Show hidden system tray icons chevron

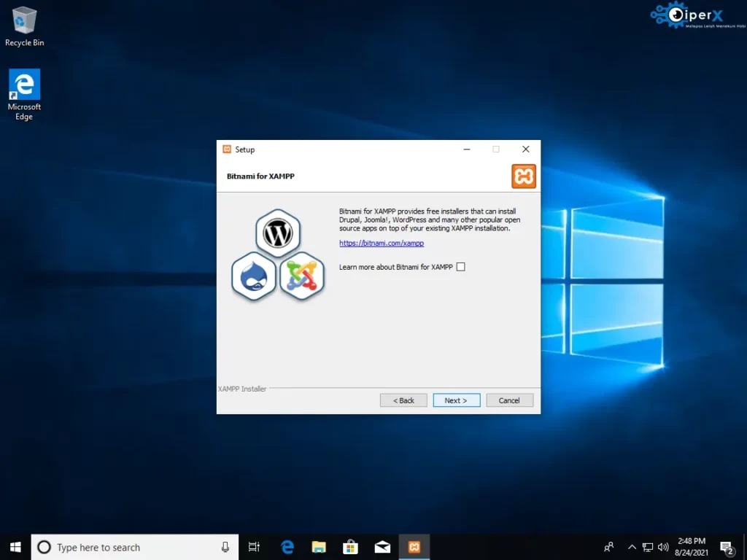point(632,547)
